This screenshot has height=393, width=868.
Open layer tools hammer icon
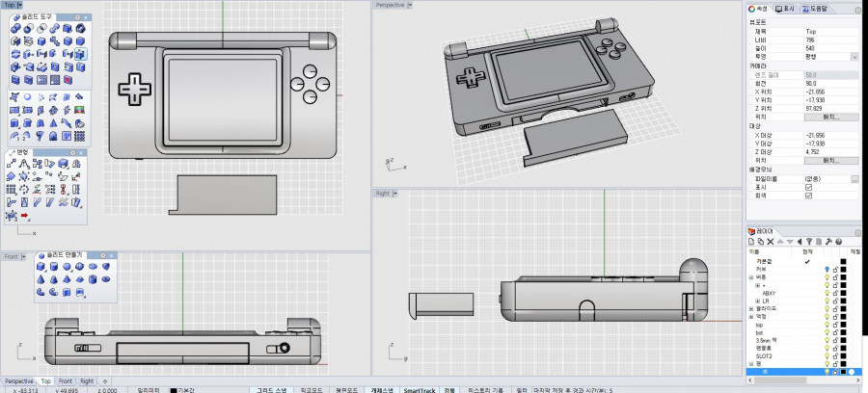[x=828, y=242]
